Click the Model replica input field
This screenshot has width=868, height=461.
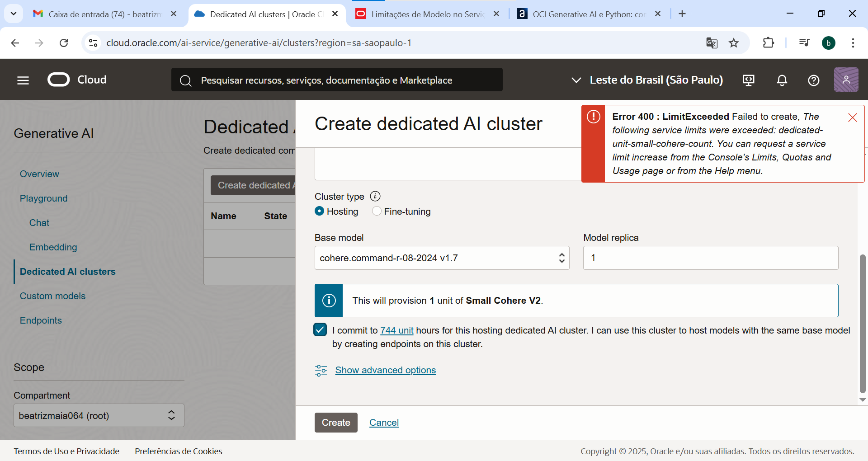[x=711, y=258]
